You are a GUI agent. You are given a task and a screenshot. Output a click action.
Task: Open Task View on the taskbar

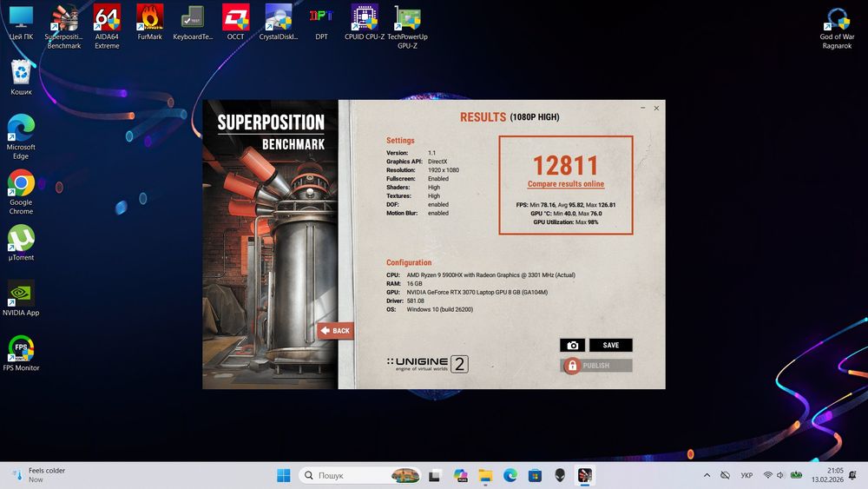pos(435,475)
